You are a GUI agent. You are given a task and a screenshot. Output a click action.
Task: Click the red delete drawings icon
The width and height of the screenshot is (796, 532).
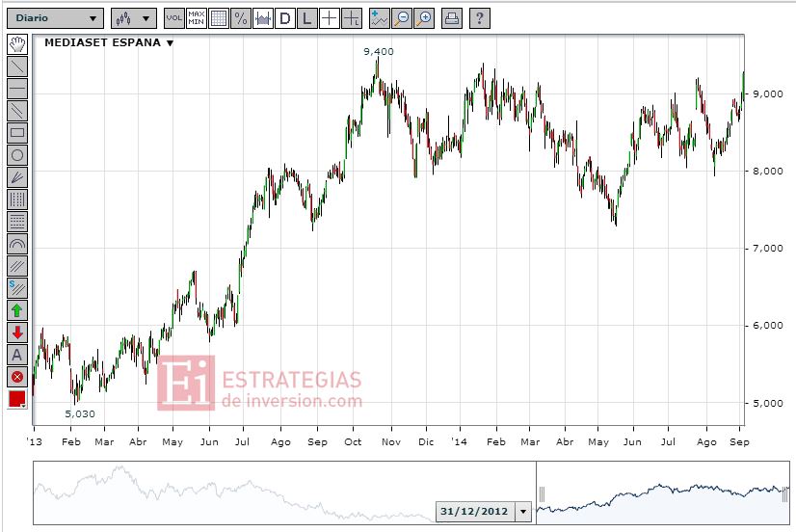click(17, 377)
